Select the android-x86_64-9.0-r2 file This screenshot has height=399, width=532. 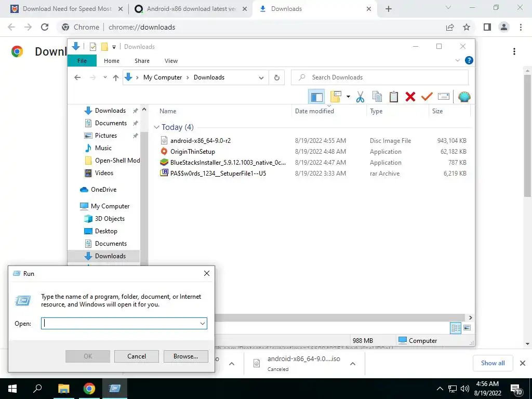(x=201, y=140)
